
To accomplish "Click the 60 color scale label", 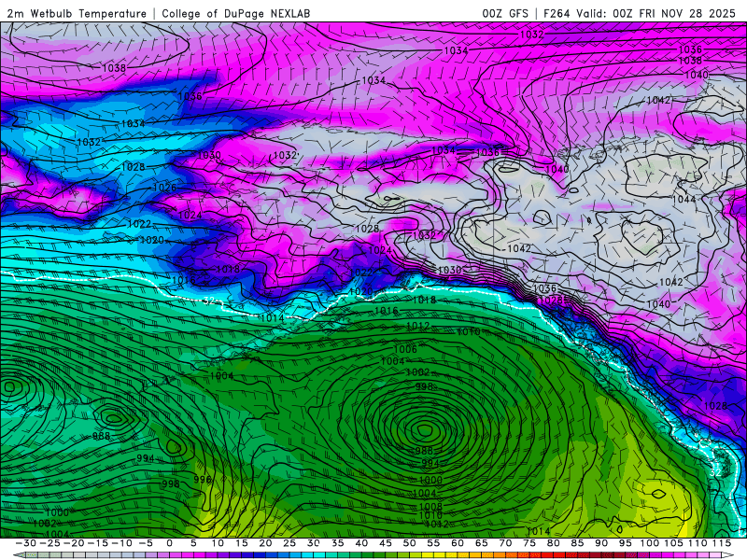I will coord(458,543).
